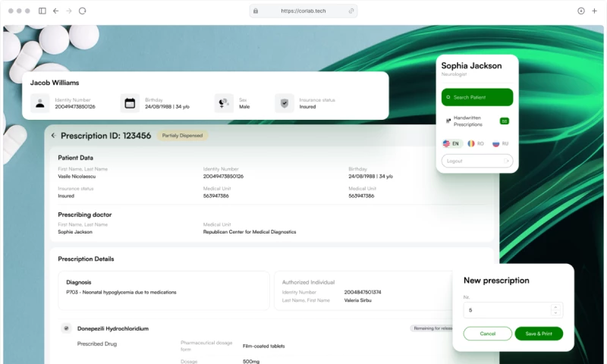Click the Search Patient button
Viewport: 607px width, 364px height.
point(477,97)
